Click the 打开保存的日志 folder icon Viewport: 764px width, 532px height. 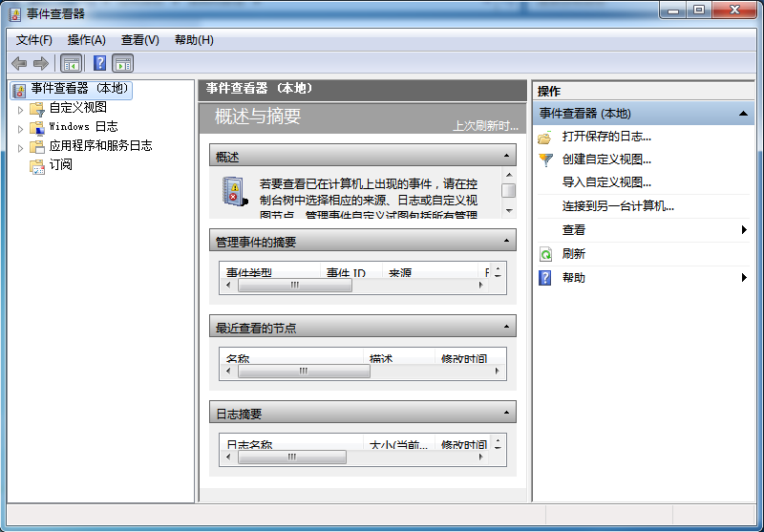(545, 138)
